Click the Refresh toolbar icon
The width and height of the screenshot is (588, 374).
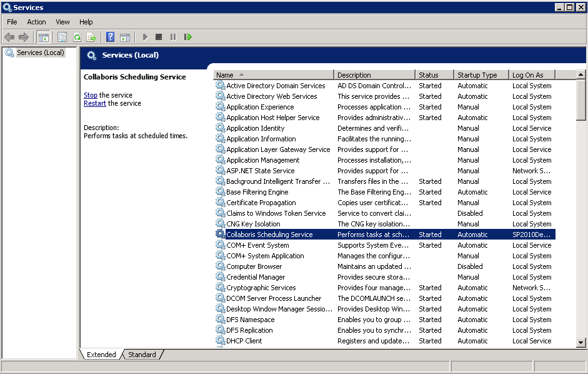point(77,38)
